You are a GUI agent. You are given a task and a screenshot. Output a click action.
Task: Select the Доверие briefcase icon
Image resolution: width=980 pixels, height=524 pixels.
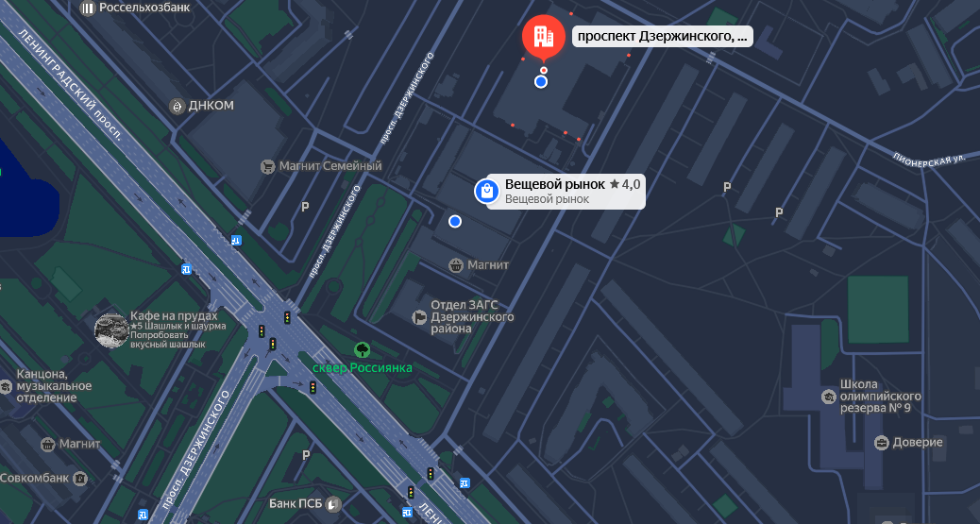pyautogui.click(x=882, y=443)
